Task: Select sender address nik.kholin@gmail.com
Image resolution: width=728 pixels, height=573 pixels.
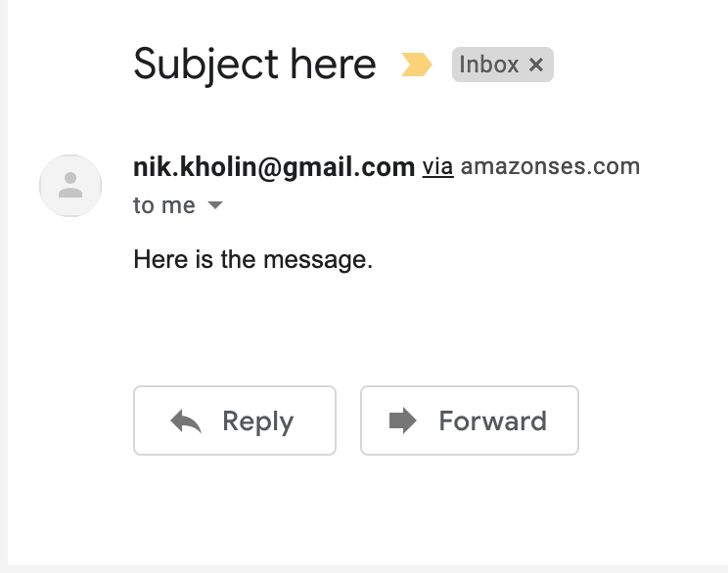Action: click(274, 167)
